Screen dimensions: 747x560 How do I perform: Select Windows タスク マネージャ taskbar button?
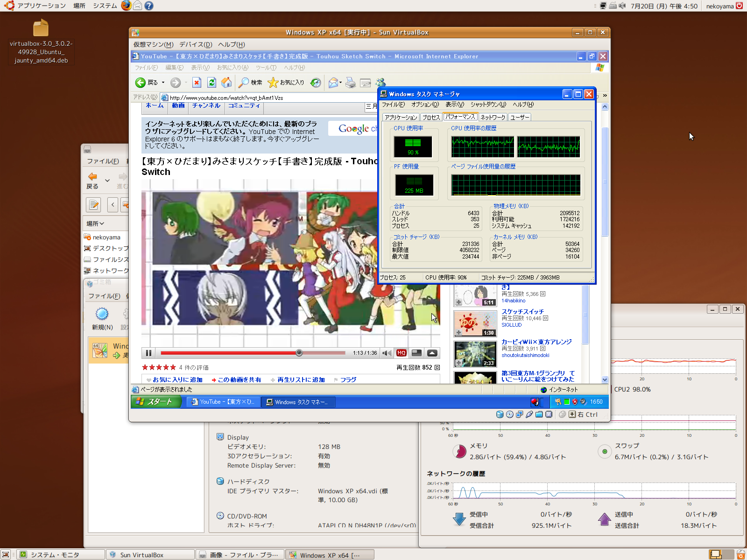pyautogui.click(x=298, y=402)
